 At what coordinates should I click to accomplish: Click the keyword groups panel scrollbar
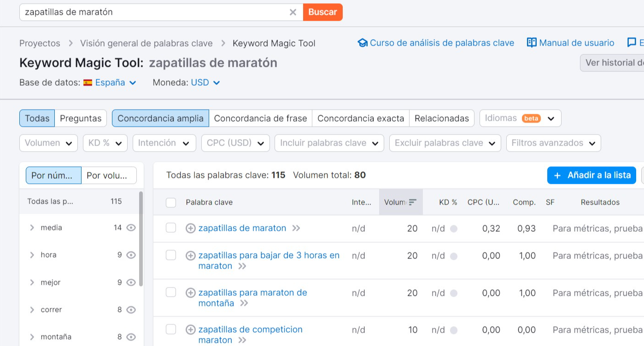click(141, 239)
